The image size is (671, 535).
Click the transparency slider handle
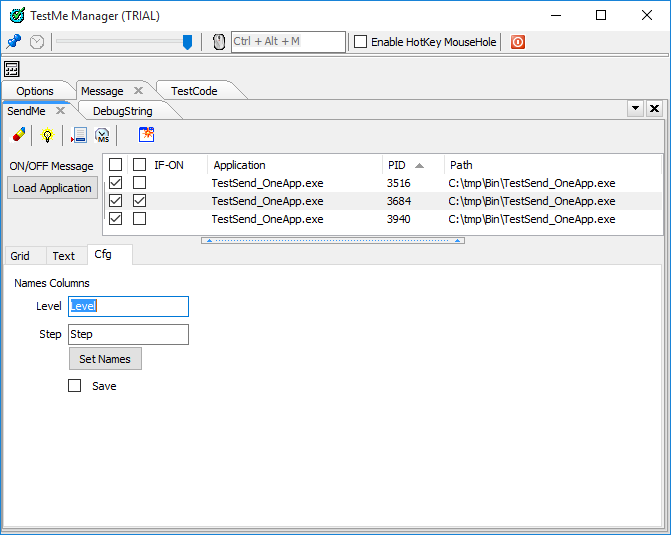click(x=187, y=42)
